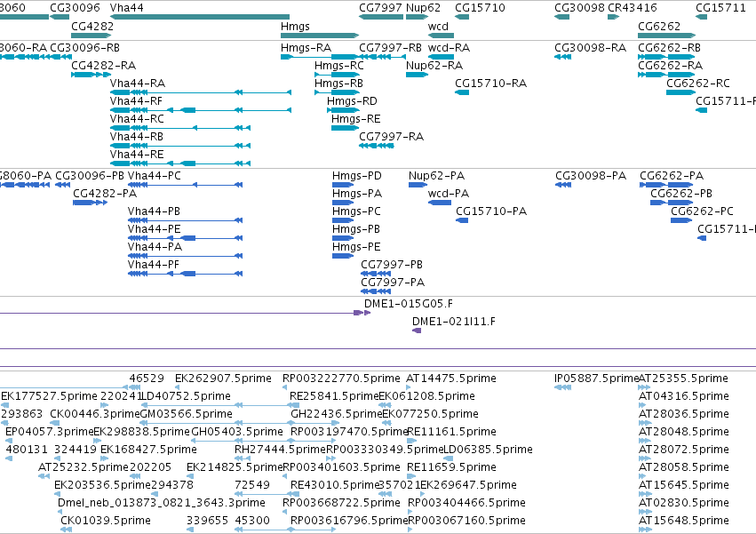Open transcript CG30096-RB
Image resolution: width=756 pixels, height=534 pixels.
[85, 48]
